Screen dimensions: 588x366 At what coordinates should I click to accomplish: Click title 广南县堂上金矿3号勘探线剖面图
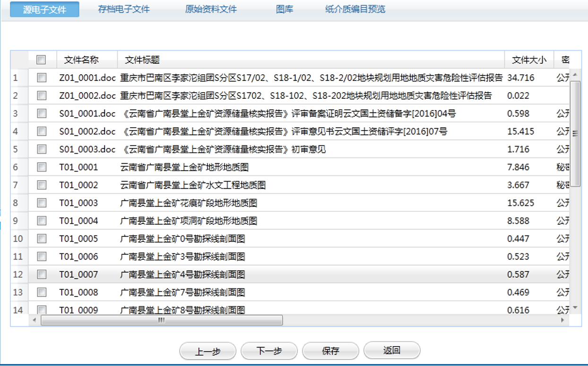click(x=182, y=256)
